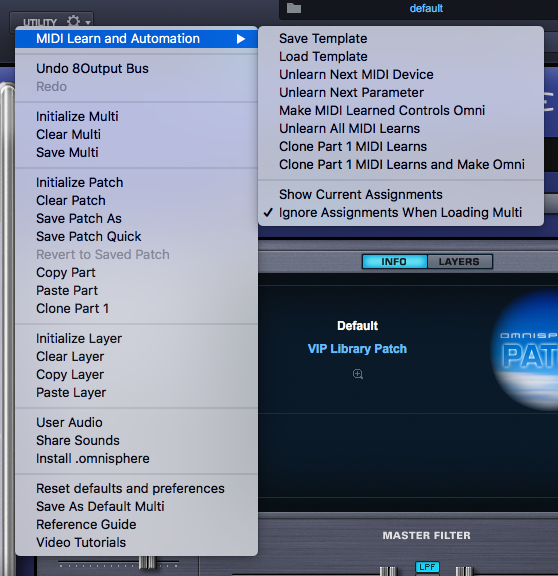Click the slider handle below the menu
This screenshot has height=576, width=558.
[148, 562]
